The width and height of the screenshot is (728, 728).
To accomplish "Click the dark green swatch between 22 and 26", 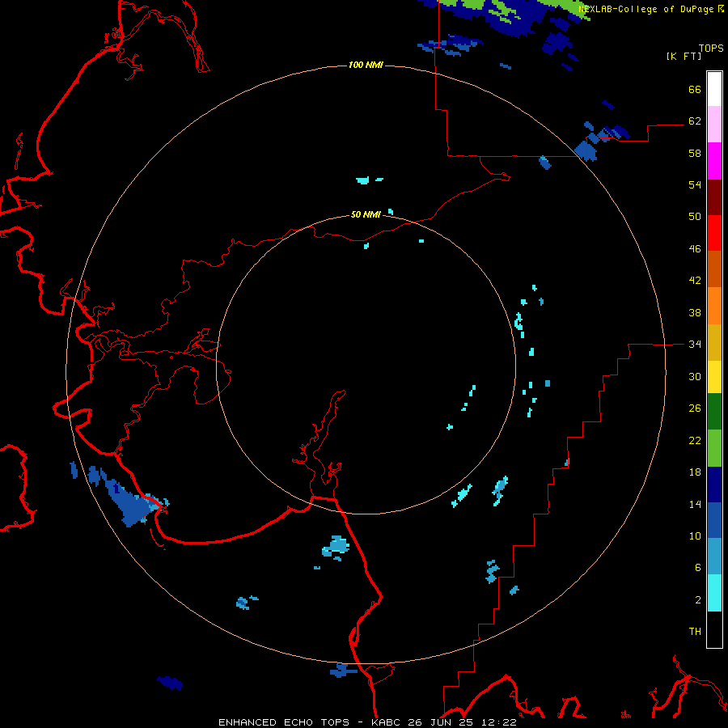I will 714,412.
